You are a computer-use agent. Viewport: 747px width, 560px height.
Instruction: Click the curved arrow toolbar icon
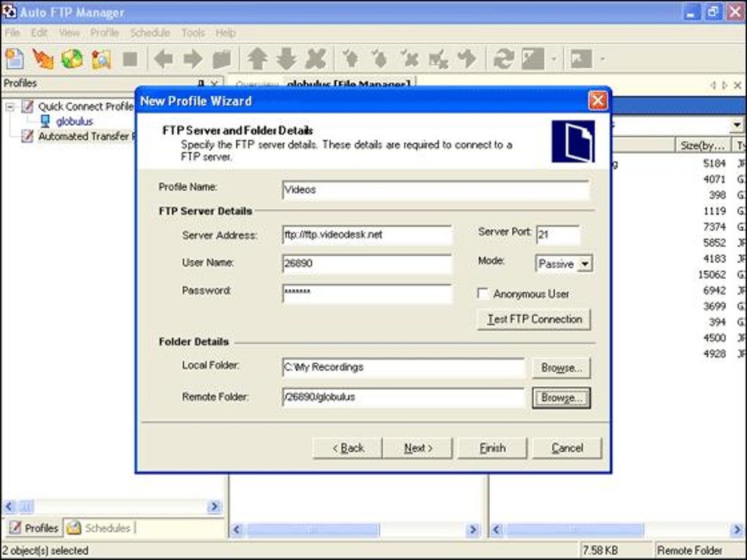(467, 59)
